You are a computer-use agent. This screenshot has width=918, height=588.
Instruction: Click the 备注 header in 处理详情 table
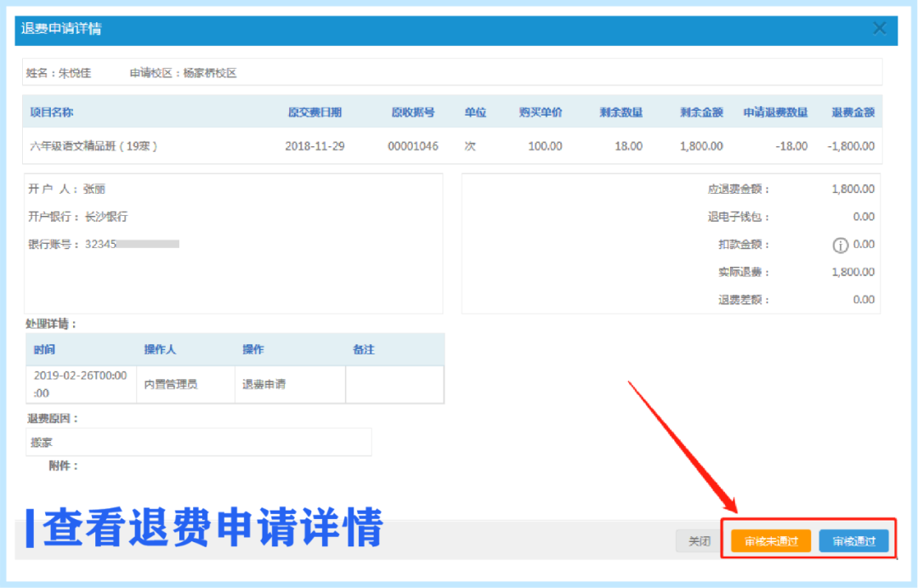coord(364,350)
